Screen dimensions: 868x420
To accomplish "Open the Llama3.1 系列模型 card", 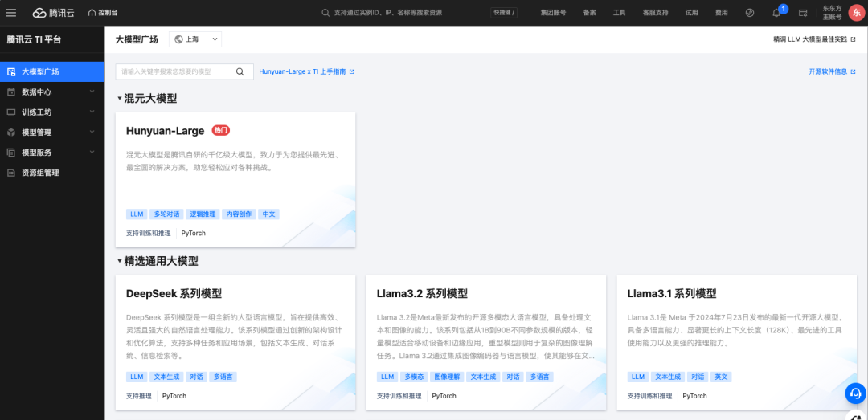I will (x=737, y=342).
